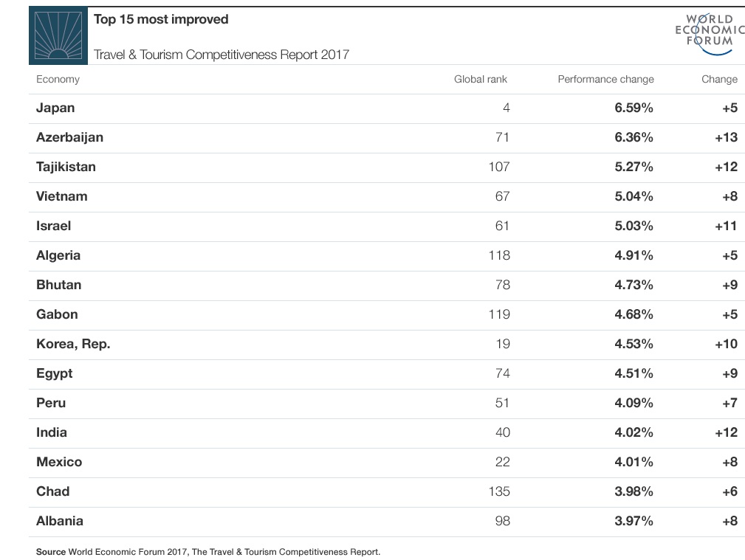Click Chad's global rank 135
This screenshot has height=560, width=745.
pos(499,491)
